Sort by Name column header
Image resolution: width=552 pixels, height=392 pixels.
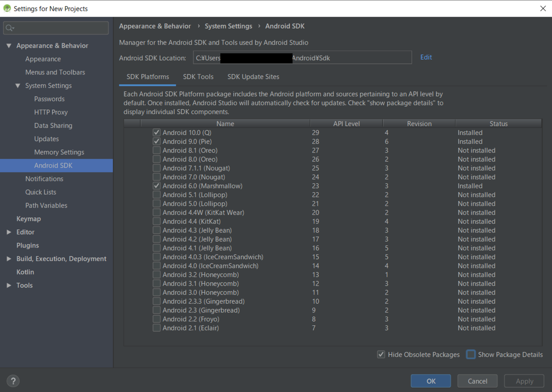pyautogui.click(x=225, y=124)
